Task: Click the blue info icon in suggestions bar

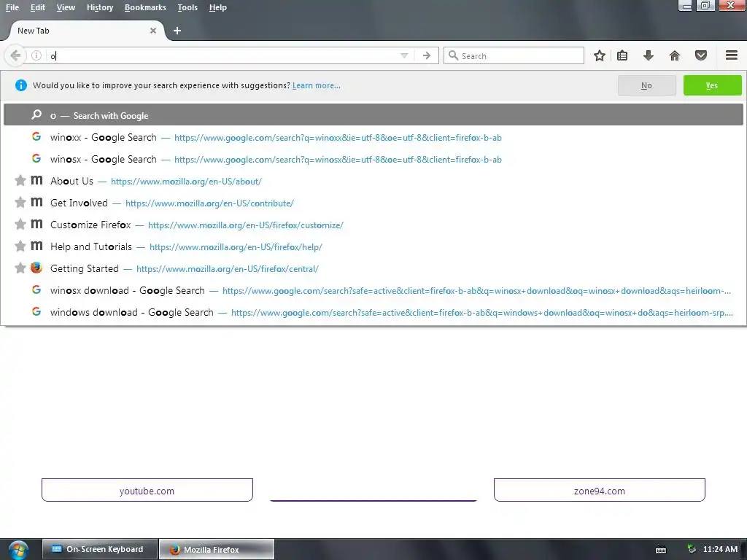Action: (21, 86)
